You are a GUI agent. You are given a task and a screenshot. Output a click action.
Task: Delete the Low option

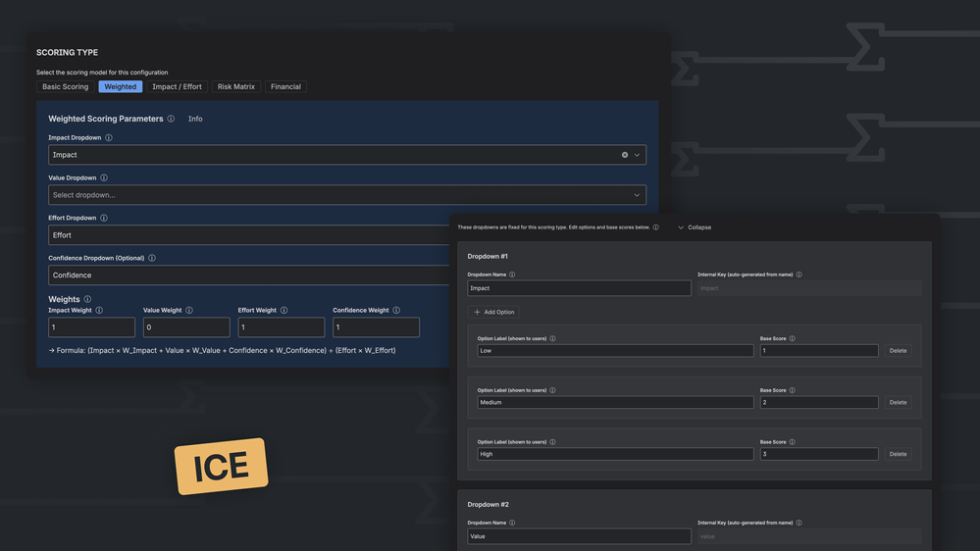pos(898,350)
